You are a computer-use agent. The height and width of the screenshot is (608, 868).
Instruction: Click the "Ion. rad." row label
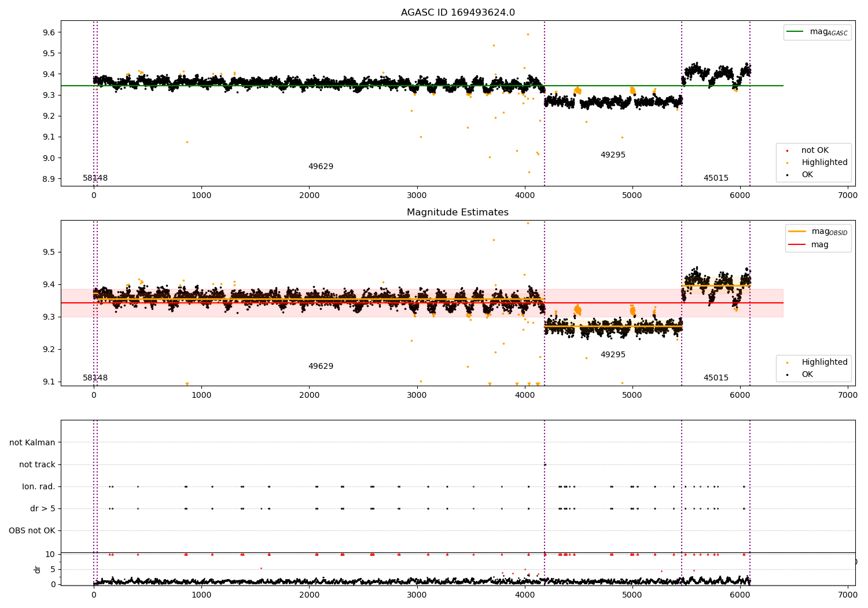(39, 486)
